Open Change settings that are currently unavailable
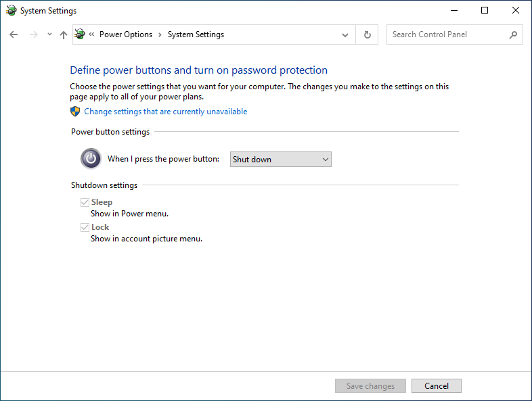 pos(166,112)
